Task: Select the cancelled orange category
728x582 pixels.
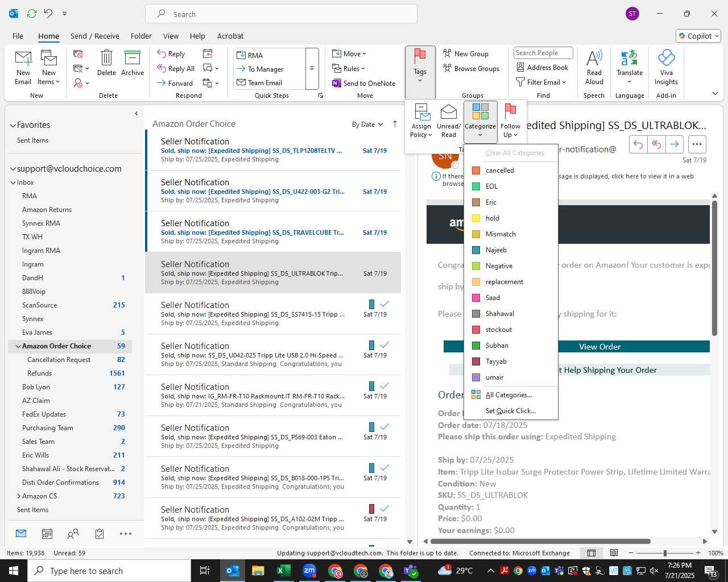Action: [x=511, y=171]
